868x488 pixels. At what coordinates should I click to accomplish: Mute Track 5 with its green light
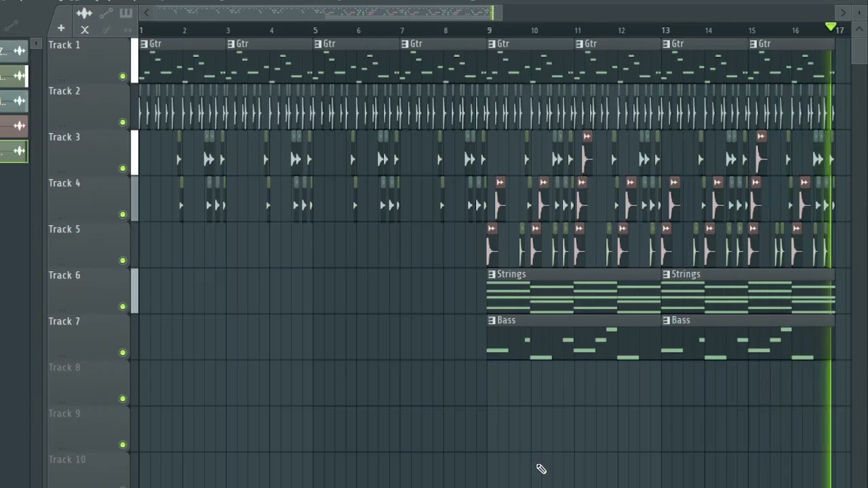pos(123,260)
